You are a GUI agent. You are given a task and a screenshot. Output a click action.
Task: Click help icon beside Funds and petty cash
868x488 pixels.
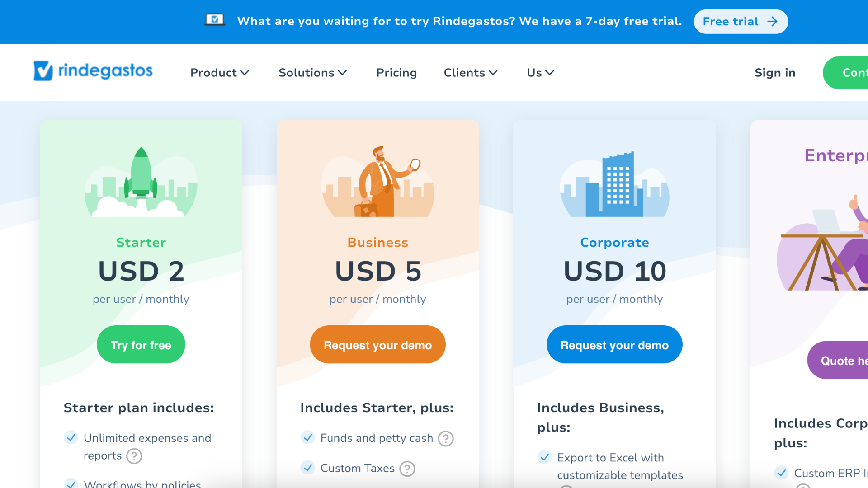pyautogui.click(x=446, y=438)
